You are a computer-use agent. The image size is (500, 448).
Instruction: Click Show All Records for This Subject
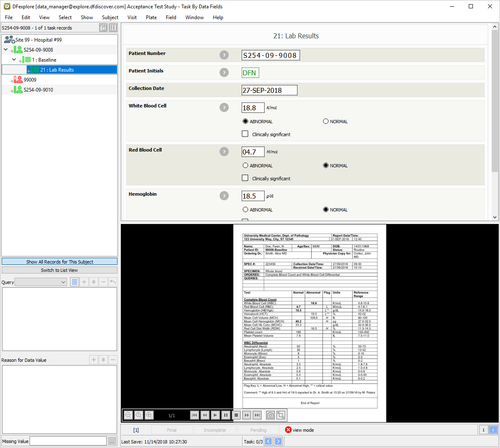(60, 261)
